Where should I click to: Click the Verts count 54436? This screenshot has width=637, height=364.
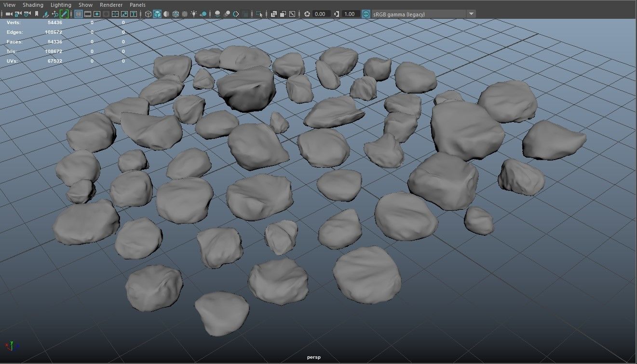tap(54, 23)
